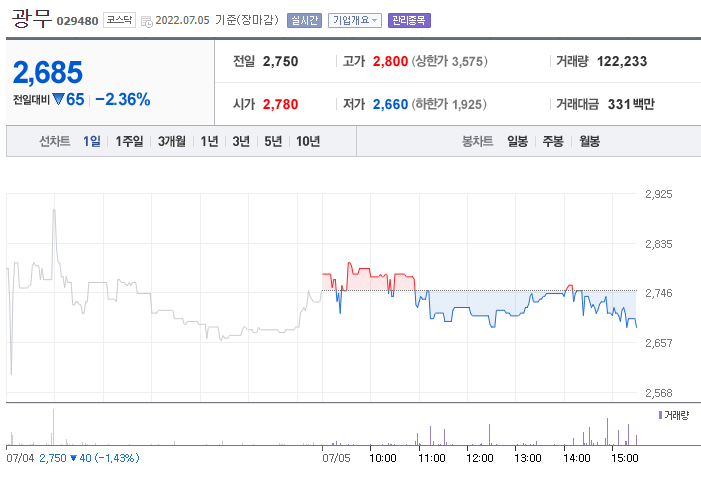Viewport: 701px width, 481px height.
Task: Click the opening price 2,780
Action: pos(280,105)
